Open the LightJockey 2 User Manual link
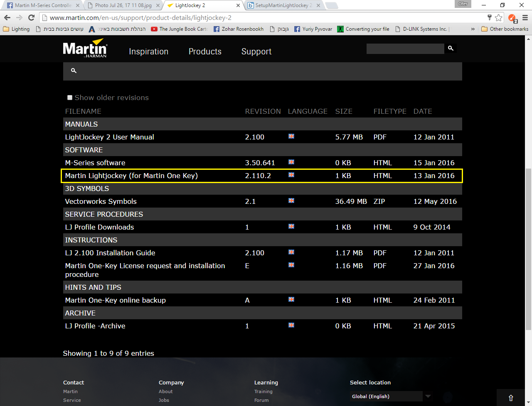The height and width of the screenshot is (406, 532). coord(109,137)
